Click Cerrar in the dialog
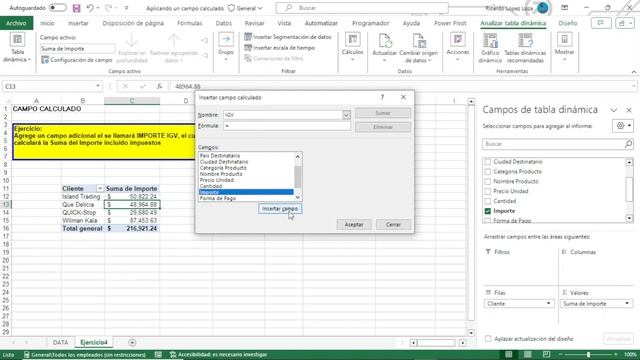The image size is (640, 360). click(393, 224)
